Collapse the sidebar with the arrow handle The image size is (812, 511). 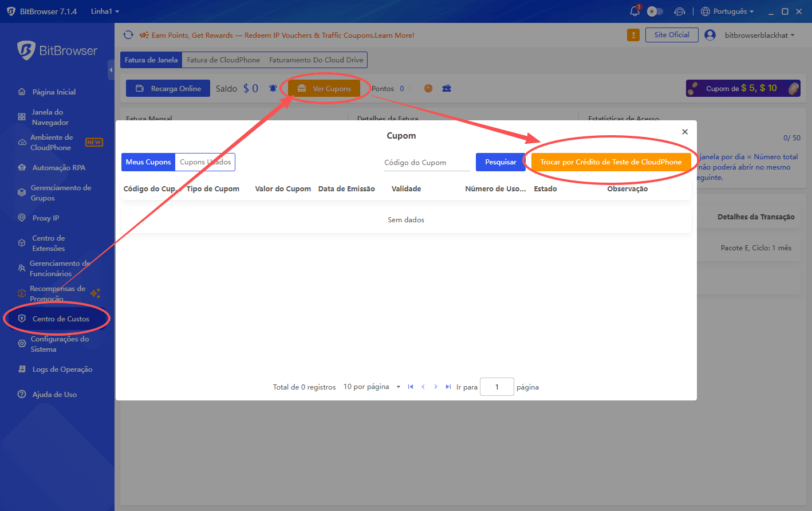pyautogui.click(x=111, y=70)
